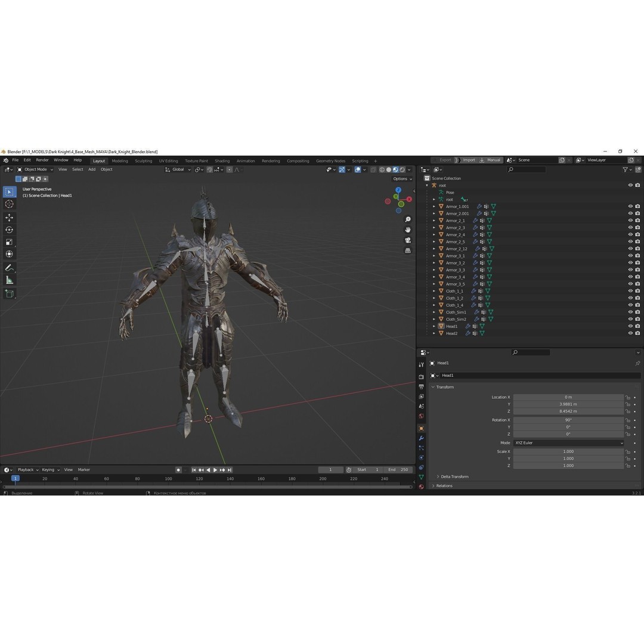Open the Render menu
644x644 pixels.
pyautogui.click(x=42, y=160)
